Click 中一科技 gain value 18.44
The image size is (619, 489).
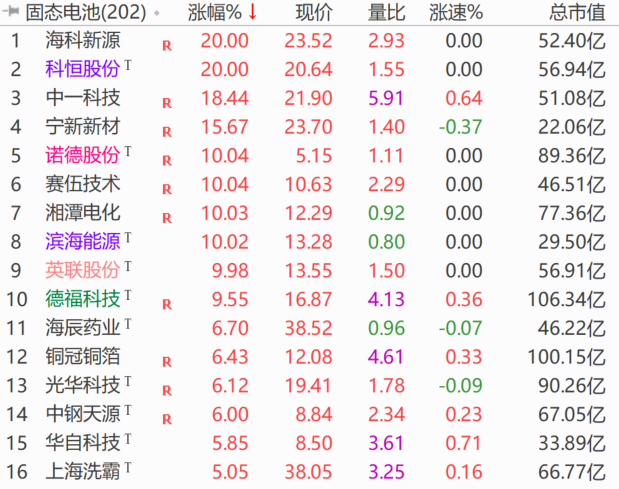point(225,98)
